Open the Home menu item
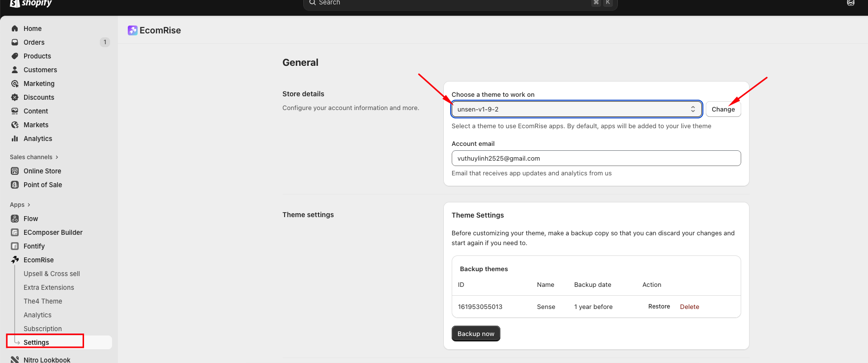 (32, 28)
